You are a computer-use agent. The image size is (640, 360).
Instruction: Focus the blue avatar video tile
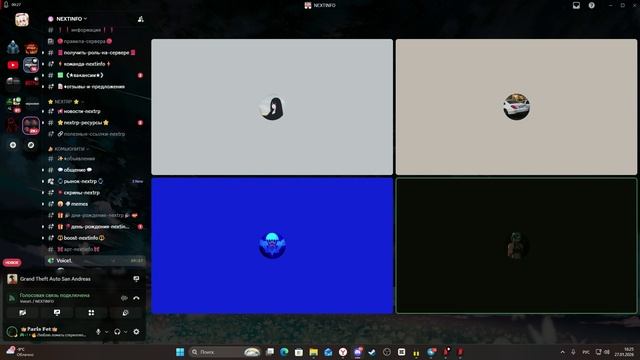tap(272, 246)
